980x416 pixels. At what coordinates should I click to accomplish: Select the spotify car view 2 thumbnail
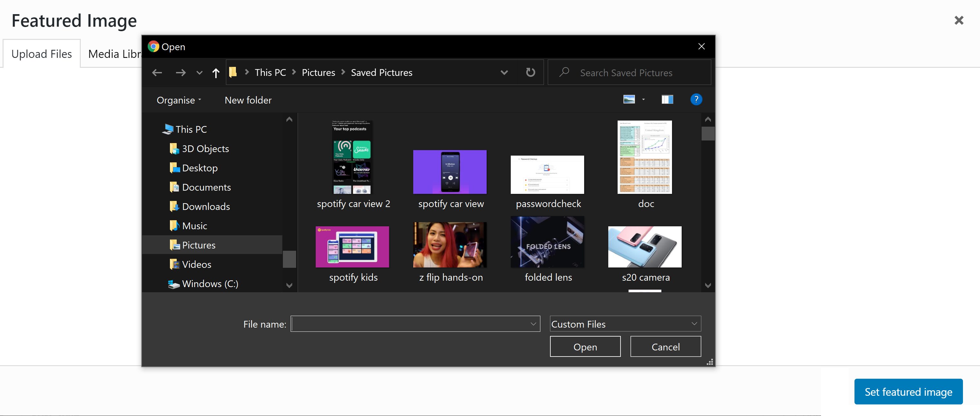[x=352, y=157]
